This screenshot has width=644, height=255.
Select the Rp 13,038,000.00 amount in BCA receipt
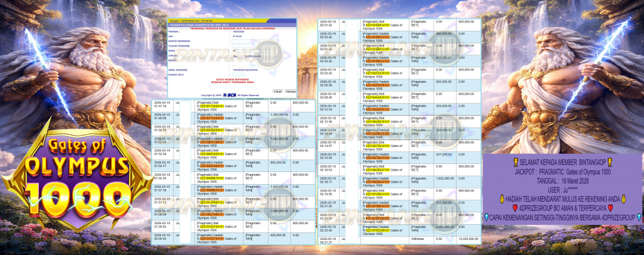247,56
